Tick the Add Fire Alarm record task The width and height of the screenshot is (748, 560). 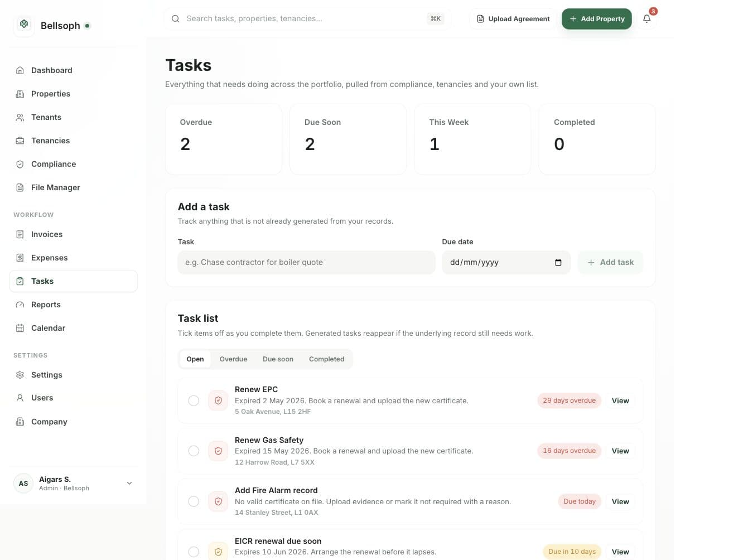click(x=194, y=501)
